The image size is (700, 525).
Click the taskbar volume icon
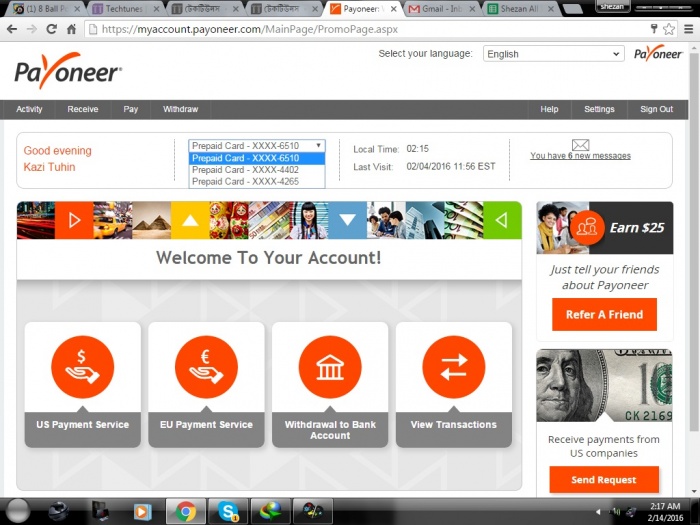tap(616, 512)
